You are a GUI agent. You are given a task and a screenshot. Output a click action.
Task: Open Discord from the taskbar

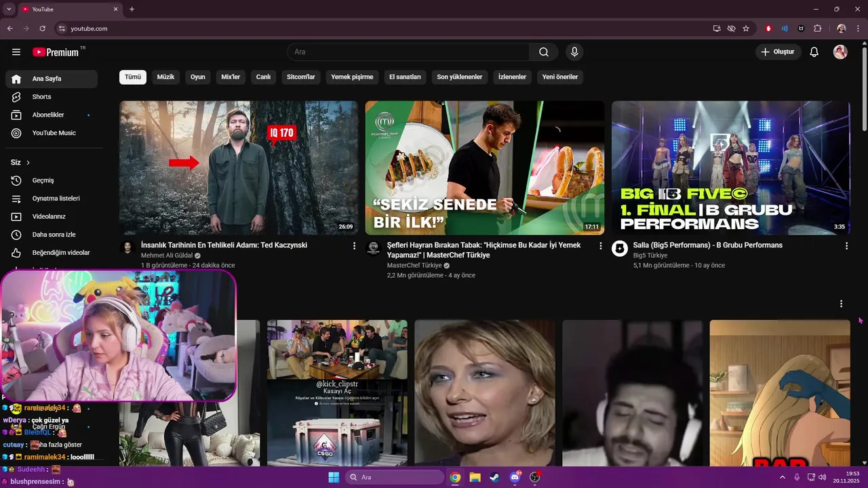point(515,477)
